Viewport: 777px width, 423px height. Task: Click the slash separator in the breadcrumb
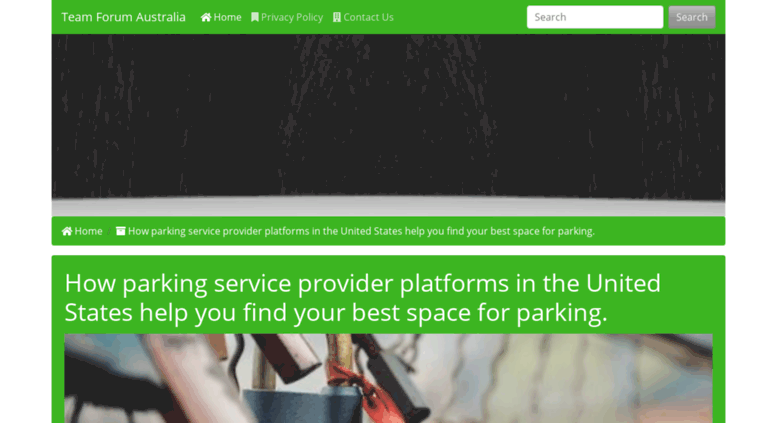click(109, 231)
